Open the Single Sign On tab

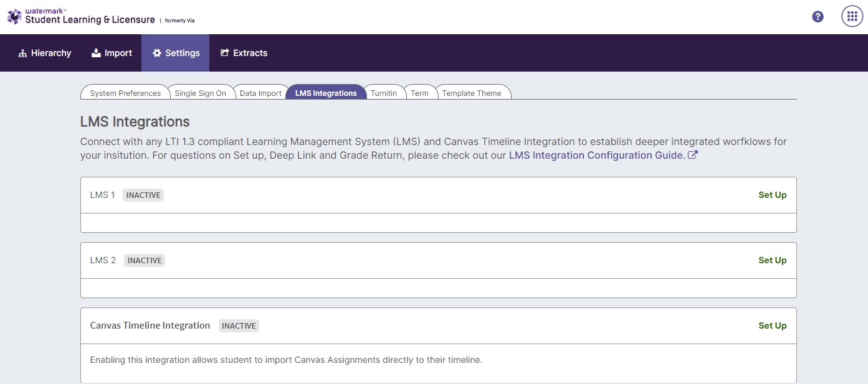(200, 93)
